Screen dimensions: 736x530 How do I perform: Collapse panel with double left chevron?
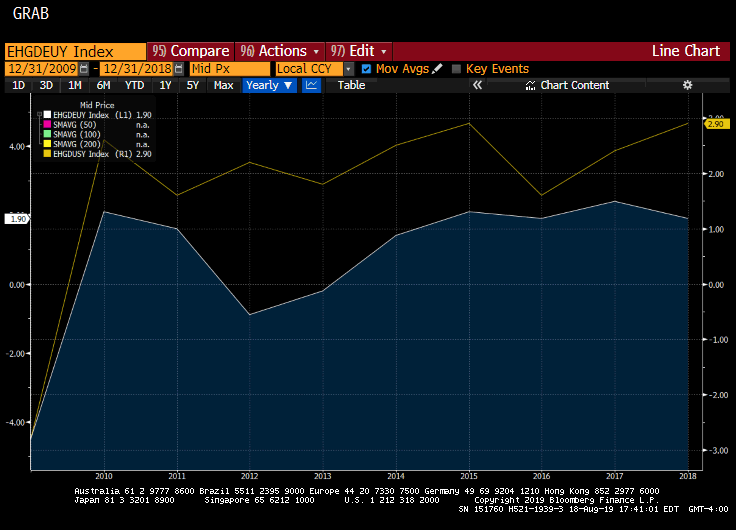[477, 85]
